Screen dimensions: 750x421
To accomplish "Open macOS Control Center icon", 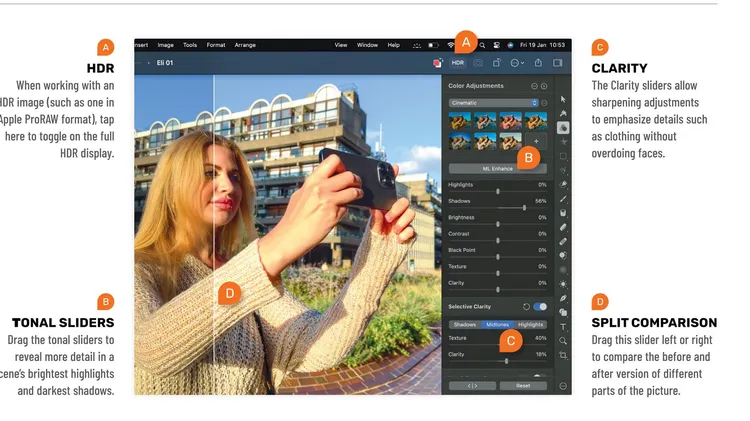I will coord(496,45).
